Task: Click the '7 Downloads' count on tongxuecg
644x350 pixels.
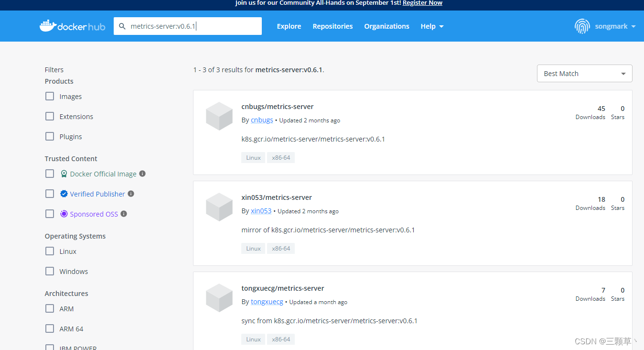Action: pos(590,294)
